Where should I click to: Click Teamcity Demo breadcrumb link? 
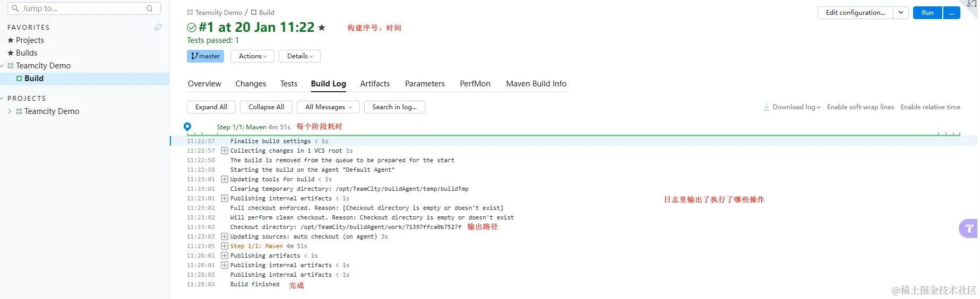point(218,13)
